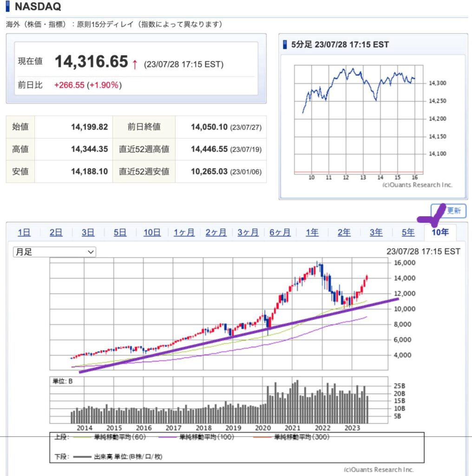This screenshot has width=472, height=476.
Task: Click the 更新 refresh button
Action: coord(449,211)
